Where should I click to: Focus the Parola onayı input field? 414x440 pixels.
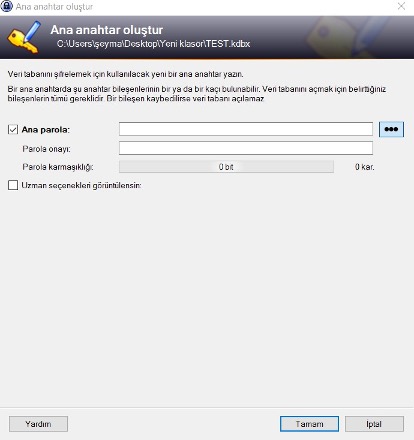click(x=246, y=148)
